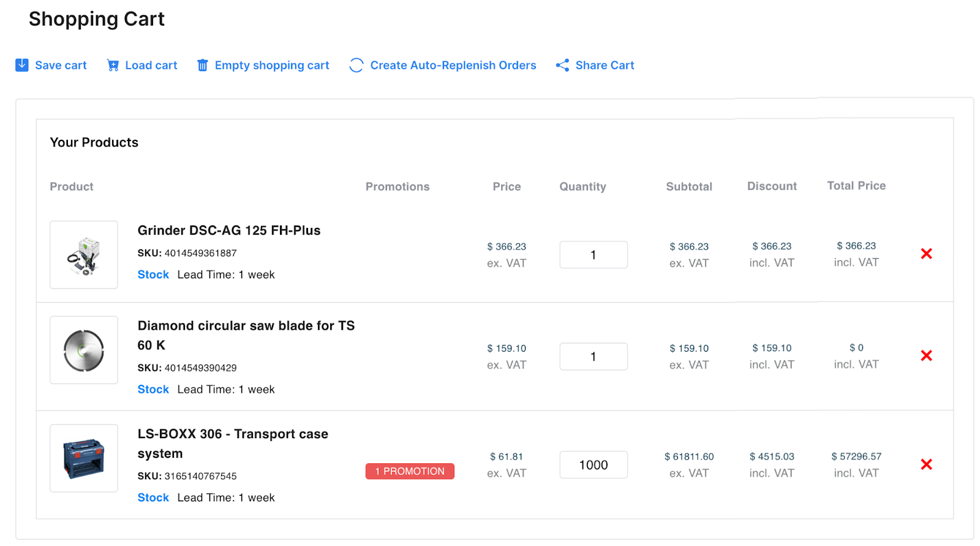Screen dimensions: 980x546
Task: Click the Auto-Replenish refresh circle icon
Action: tap(356, 65)
